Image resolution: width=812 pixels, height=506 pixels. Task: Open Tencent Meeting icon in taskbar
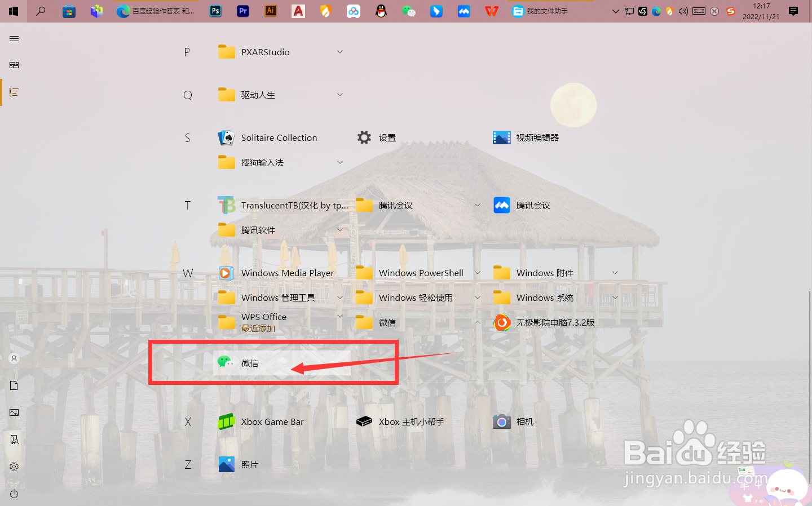(x=464, y=11)
